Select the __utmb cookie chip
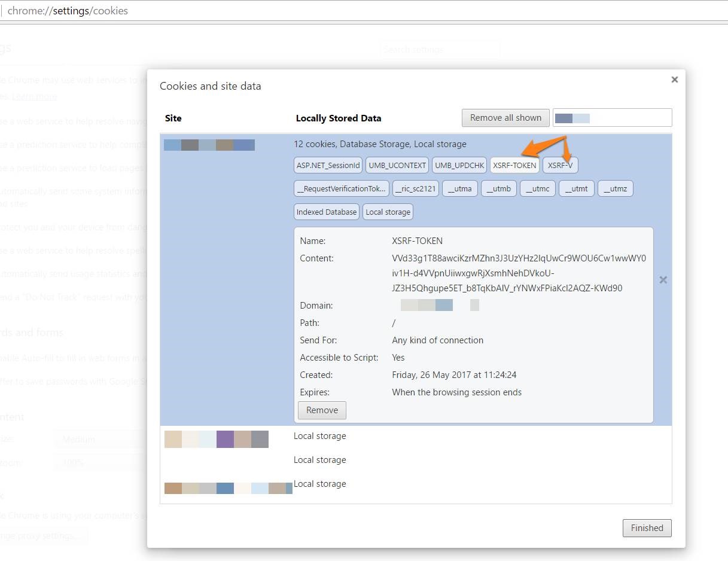Image resolution: width=728 pixels, height=561 pixels. pyautogui.click(x=499, y=188)
